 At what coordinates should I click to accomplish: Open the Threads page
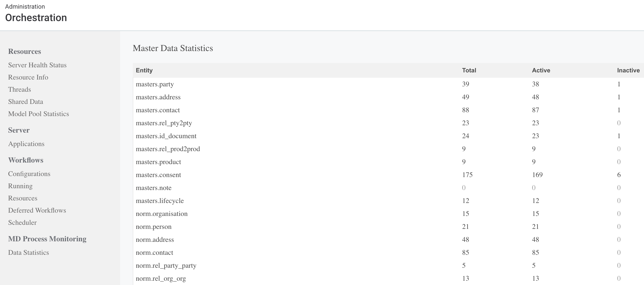click(x=20, y=89)
